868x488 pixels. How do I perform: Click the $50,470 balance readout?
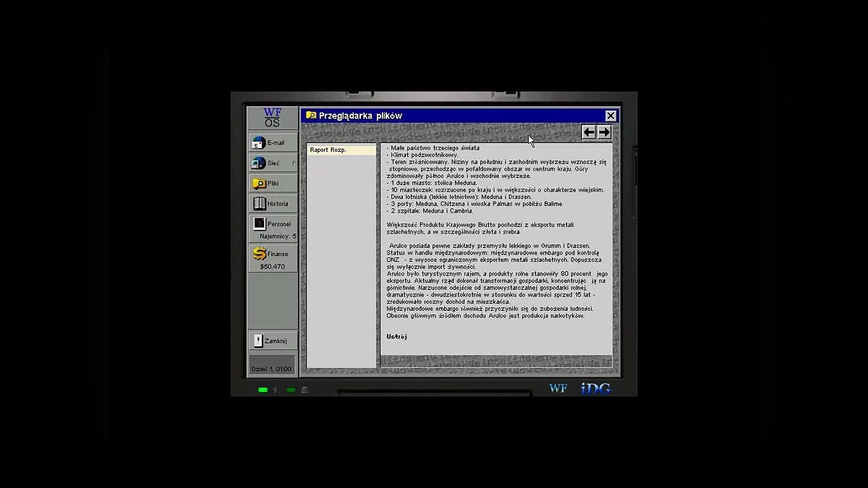coord(272,267)
